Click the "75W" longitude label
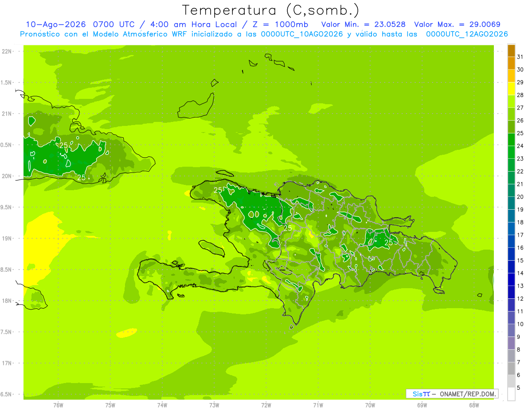 click(x=110, y=405)
